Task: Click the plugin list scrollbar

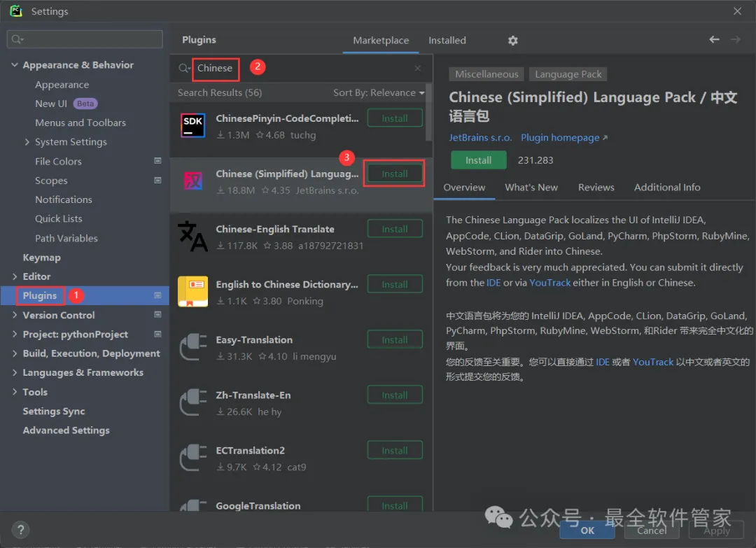Action: pyautogui.click(x=428, y=112)
